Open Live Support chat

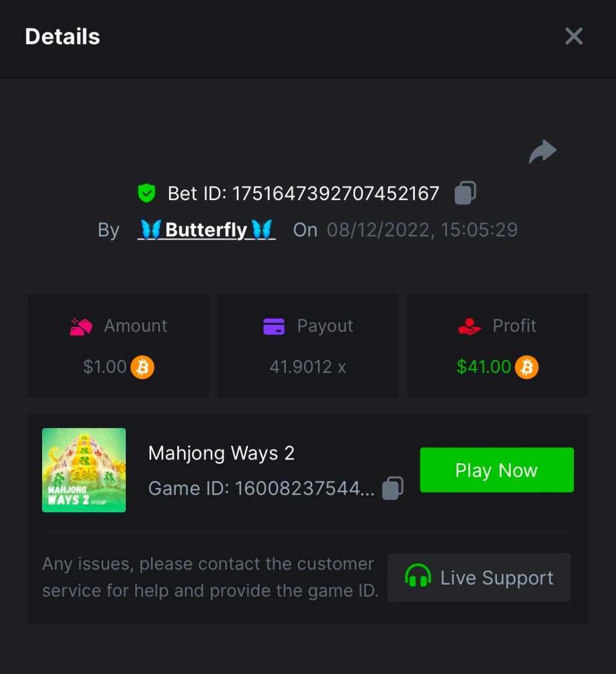coord(479,577)
